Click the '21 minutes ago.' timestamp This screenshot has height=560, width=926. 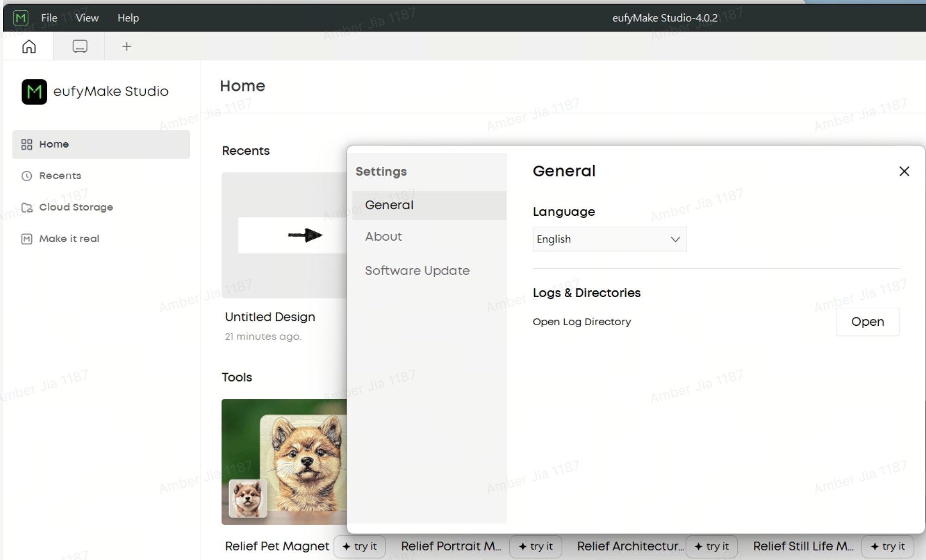pyautogui.click(x=263, y=336)
